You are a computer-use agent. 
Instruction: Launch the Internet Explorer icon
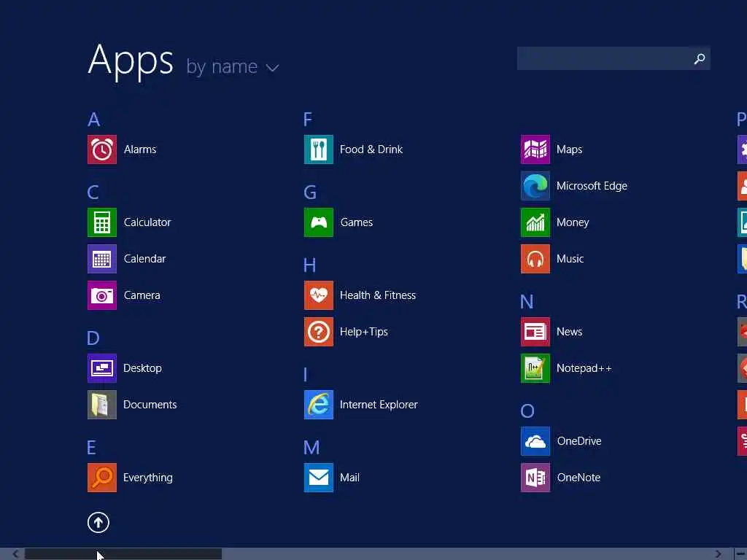(319, 405)
